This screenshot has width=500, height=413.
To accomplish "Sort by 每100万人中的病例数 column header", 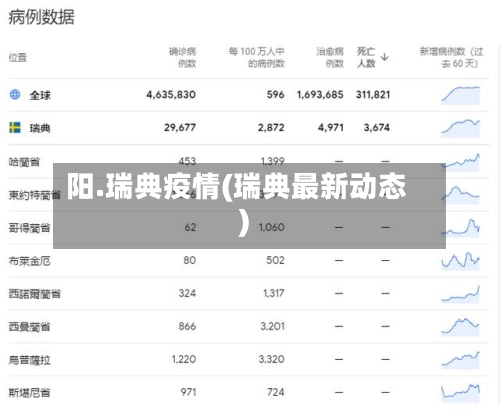I will 257,57.
